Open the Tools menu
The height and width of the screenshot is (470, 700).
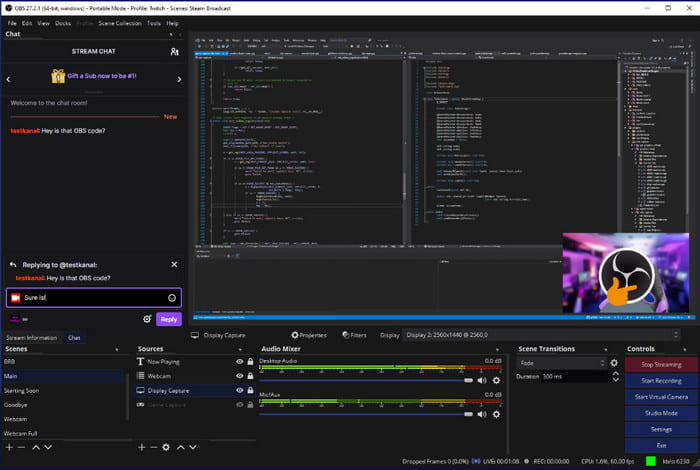[154, 23]
